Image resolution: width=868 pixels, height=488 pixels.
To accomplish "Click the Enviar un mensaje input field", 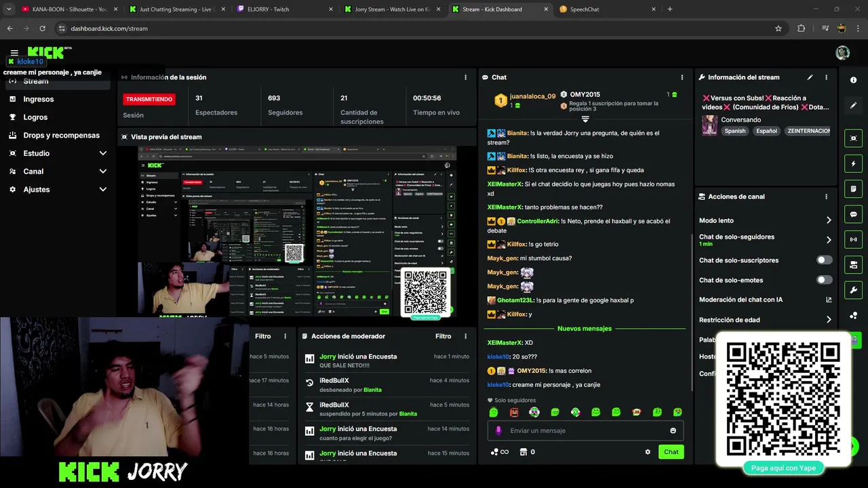I will [585, 430].
